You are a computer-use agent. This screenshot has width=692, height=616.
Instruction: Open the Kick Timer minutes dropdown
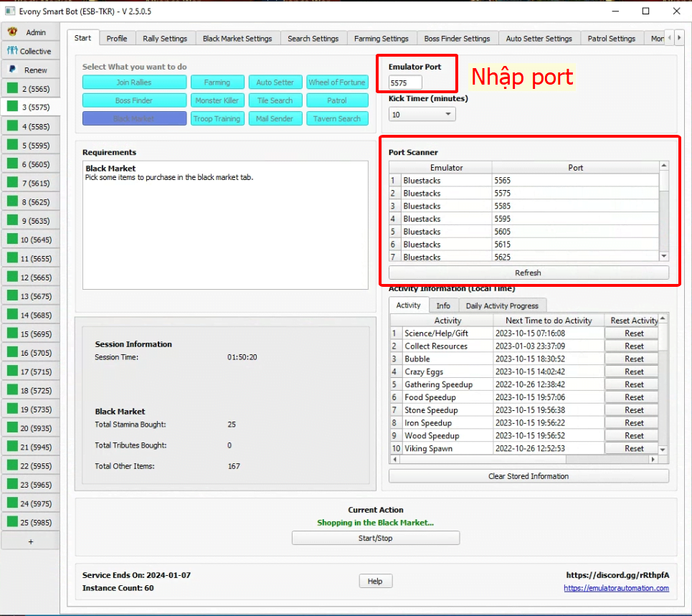pos(422,115)
